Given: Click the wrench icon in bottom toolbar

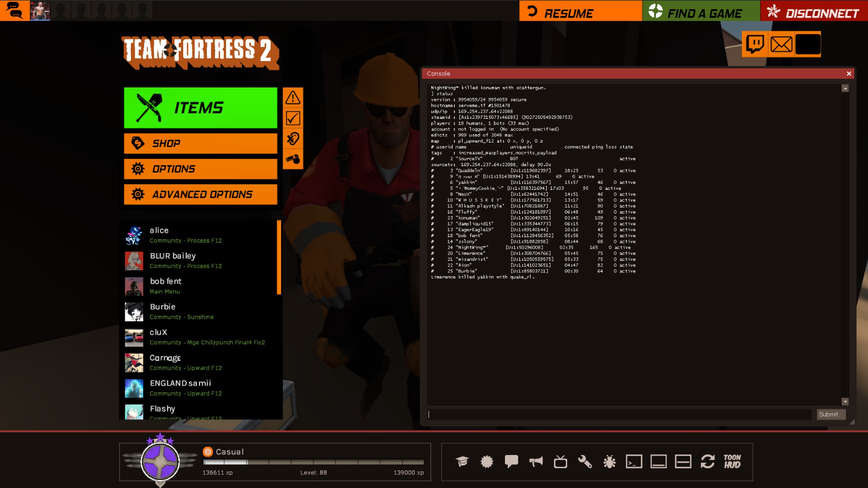Looking at the screenshot, I should (585, 462).
